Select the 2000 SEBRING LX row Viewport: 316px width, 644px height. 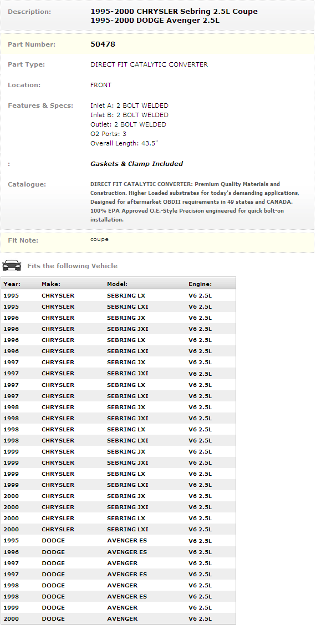[x=118, y=518]
